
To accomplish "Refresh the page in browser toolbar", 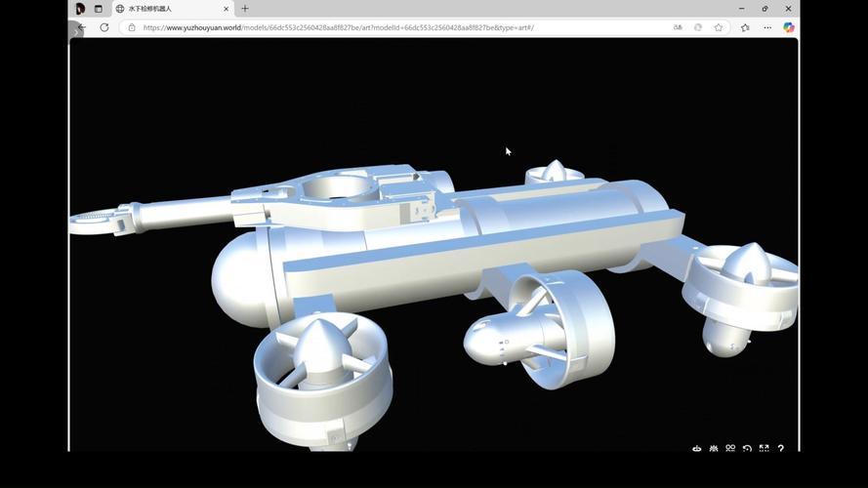I will tap(104, 27).
